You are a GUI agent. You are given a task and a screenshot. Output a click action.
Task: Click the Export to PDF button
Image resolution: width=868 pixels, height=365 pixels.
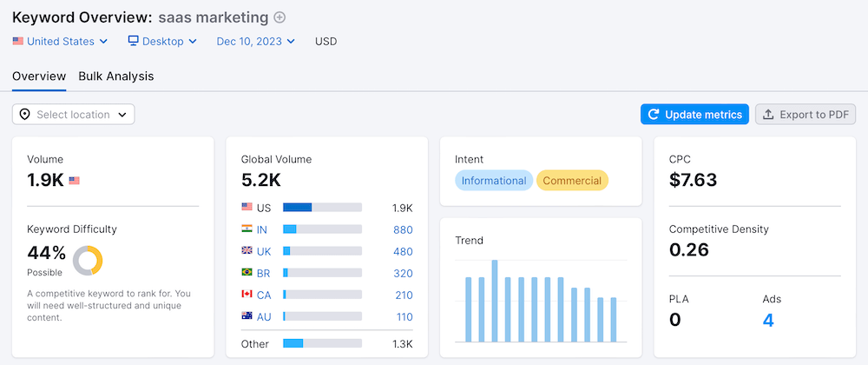click(806, 114)
